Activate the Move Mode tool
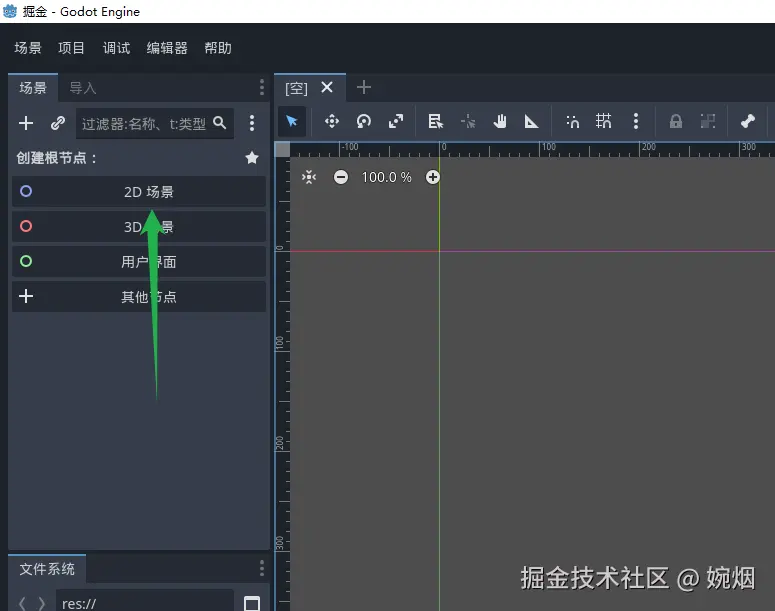This screenshot has width=775, height=611. (332, 121)
